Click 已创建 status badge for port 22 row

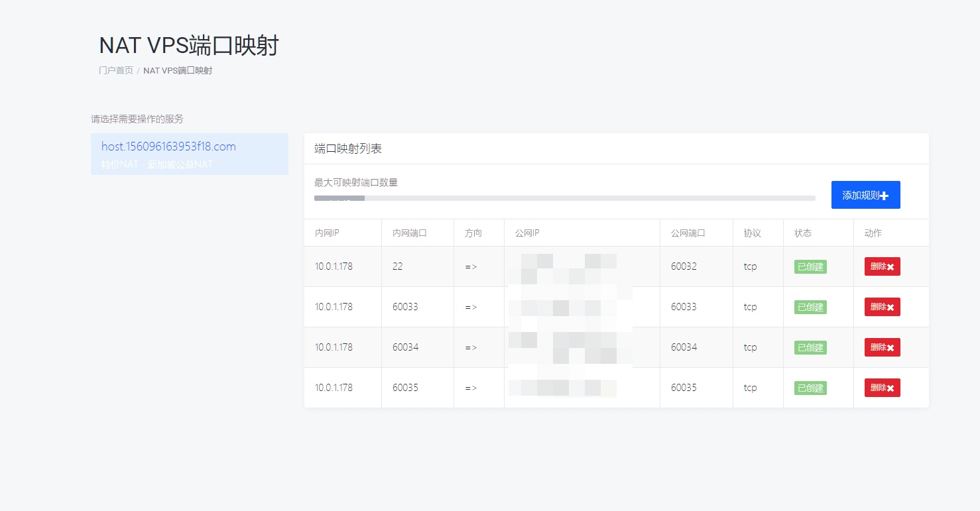(810, 267)
